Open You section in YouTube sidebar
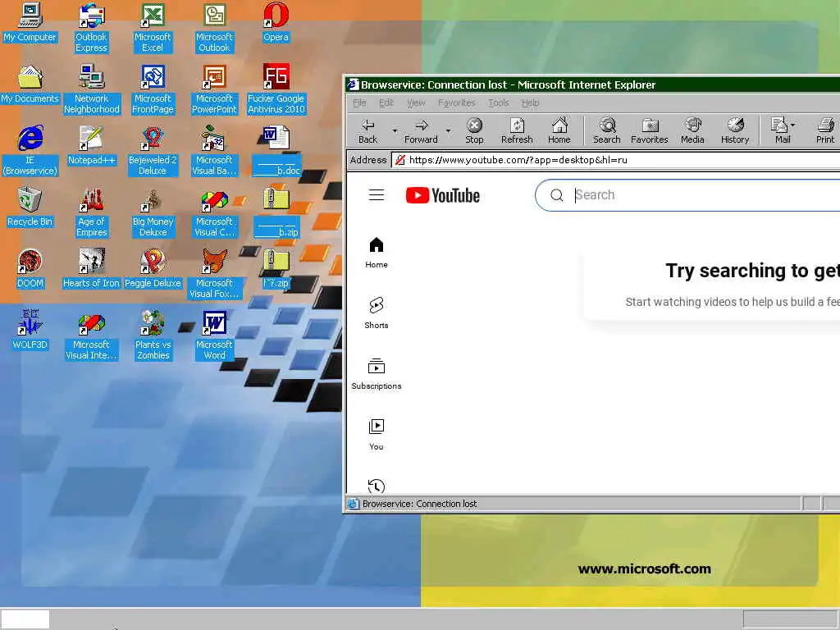Image resolution: width=840 pixels, height=630 pixels. pos(377,435)
